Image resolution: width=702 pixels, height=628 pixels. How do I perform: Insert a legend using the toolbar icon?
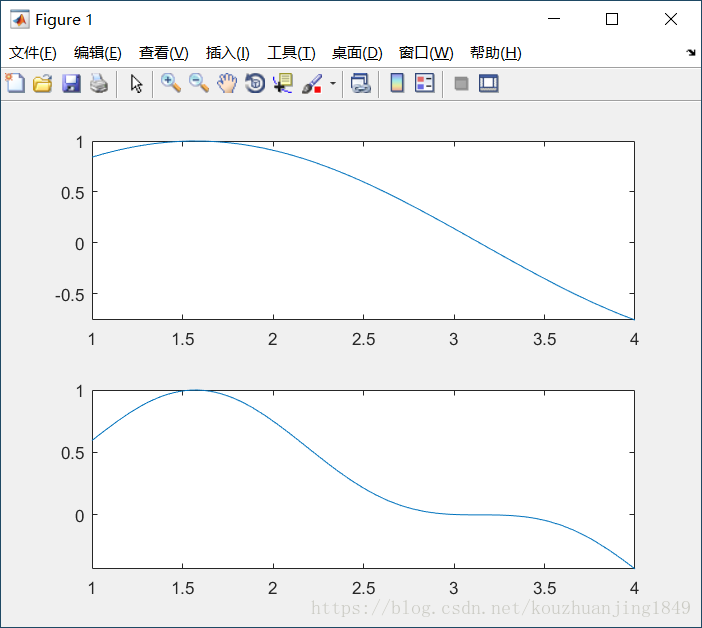point(424,83)
